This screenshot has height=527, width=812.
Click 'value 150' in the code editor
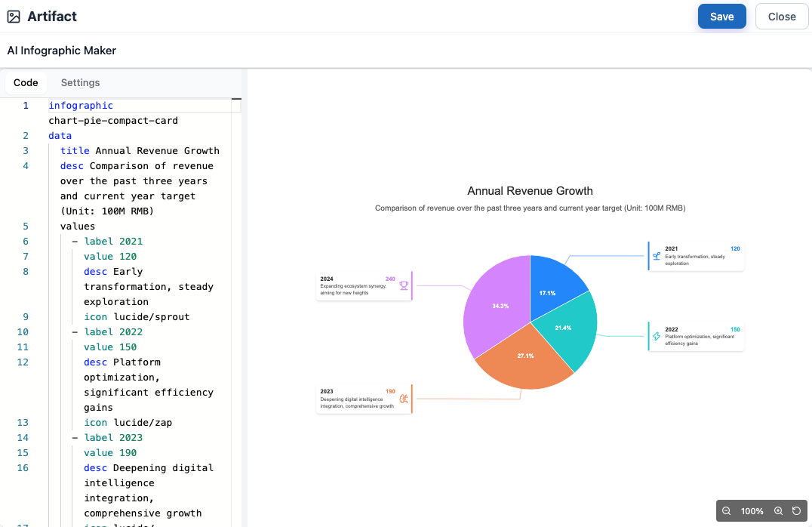pyautogui.click(x=110, y=347)
